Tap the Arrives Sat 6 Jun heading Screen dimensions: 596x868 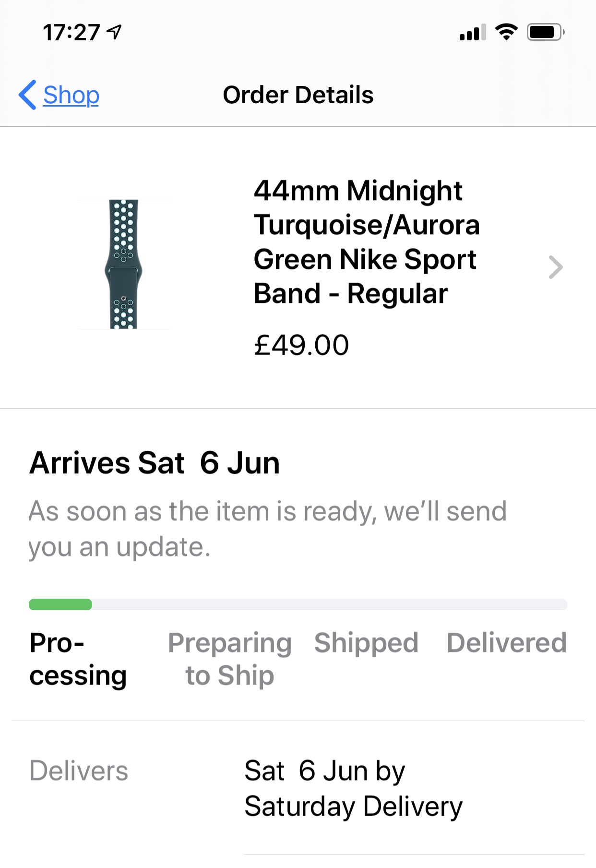(155, 463)
